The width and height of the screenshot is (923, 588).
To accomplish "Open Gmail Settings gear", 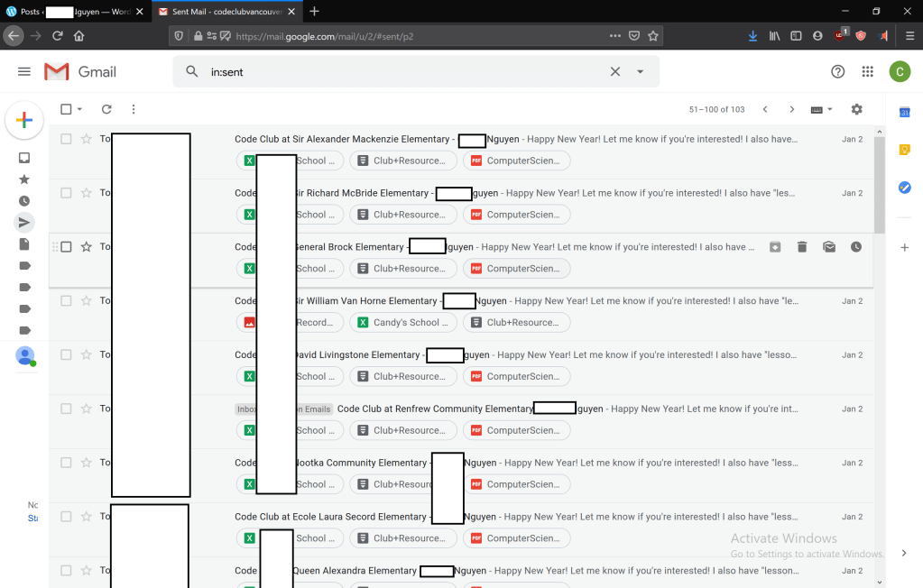I will pyautogui.click(x=856, y=109).
